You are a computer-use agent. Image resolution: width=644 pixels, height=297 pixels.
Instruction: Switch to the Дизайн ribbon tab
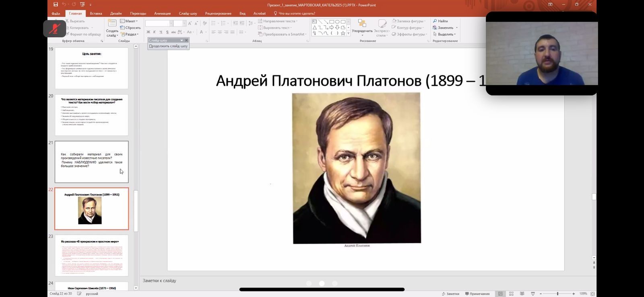(x=116, y=13)
